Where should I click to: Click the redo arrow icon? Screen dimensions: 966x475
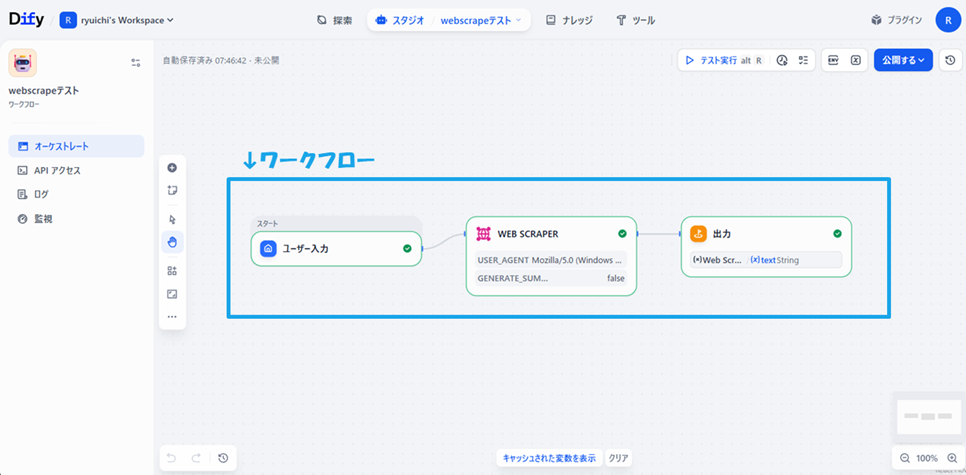pyautogui.click(x=196, y=458)
